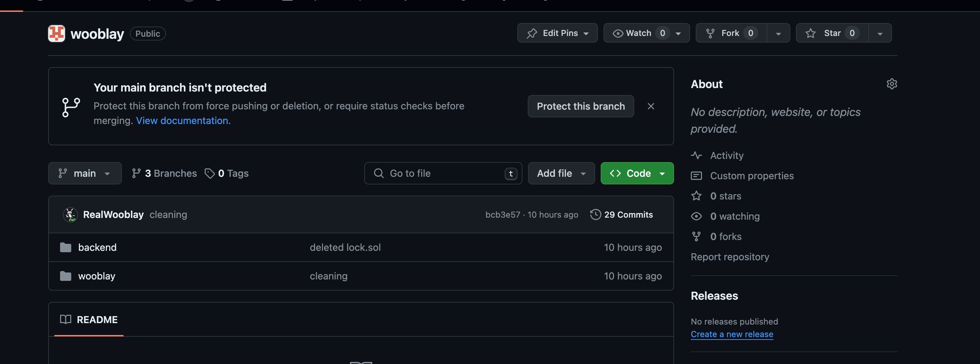
Task: Click the Tags tag icon
Action: [x=210, y=174]
